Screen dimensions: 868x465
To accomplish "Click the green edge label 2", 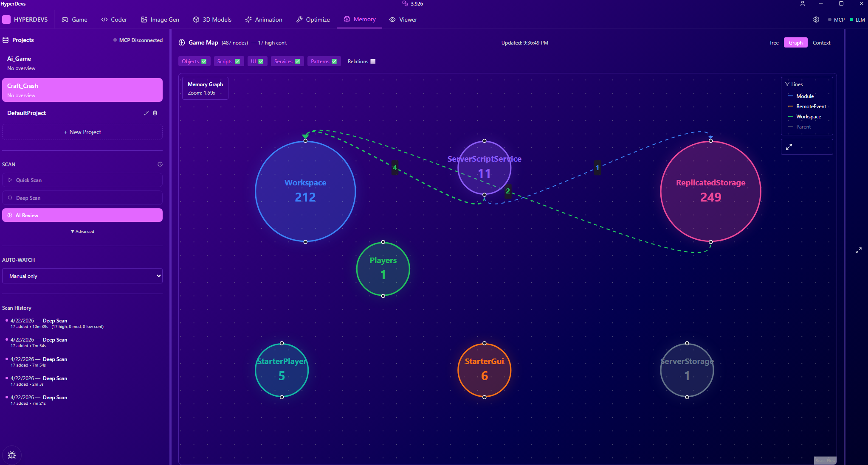I will click(508, 191).
